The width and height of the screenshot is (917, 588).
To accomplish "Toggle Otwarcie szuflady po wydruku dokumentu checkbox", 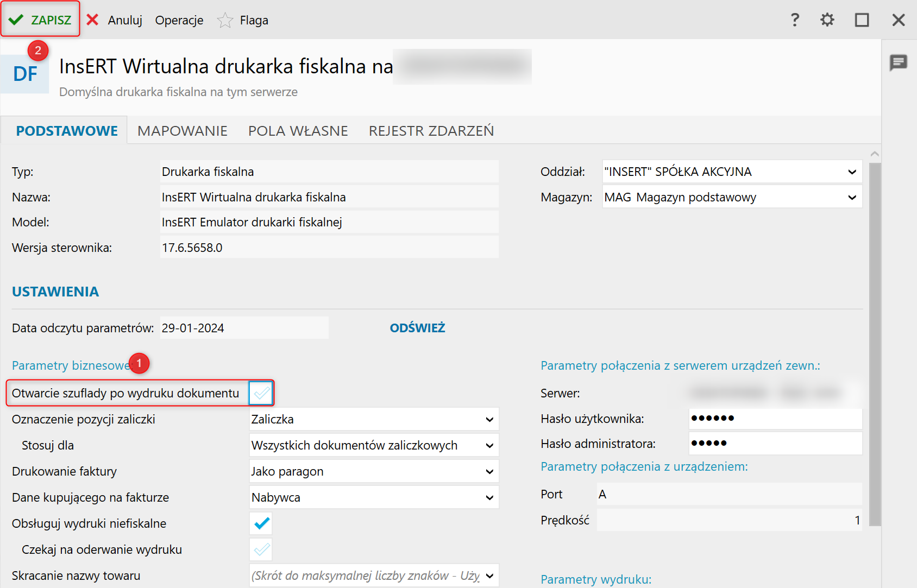I will click(x=261, y=393).
